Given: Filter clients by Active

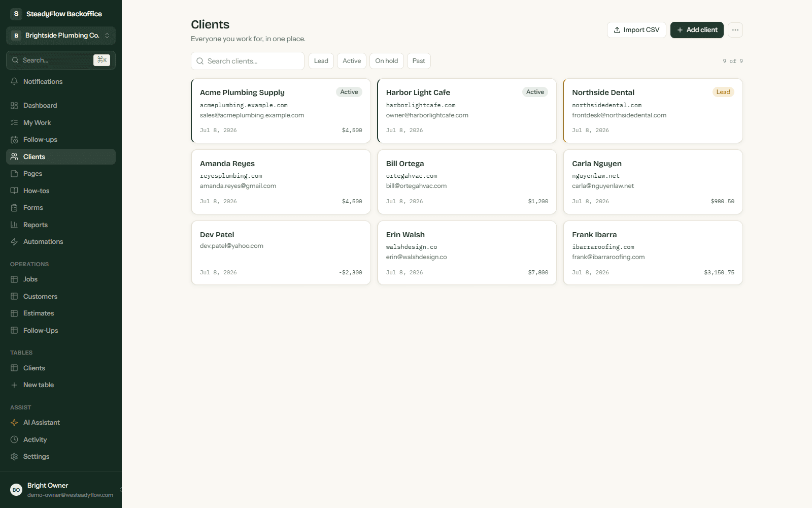Looking at the screenshot, I should tap(352, 61).
